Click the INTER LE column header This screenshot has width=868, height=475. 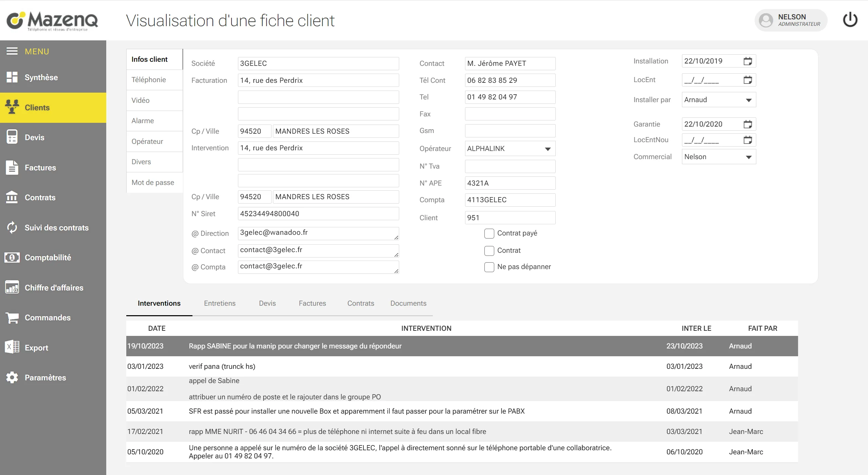click(696, 328)
